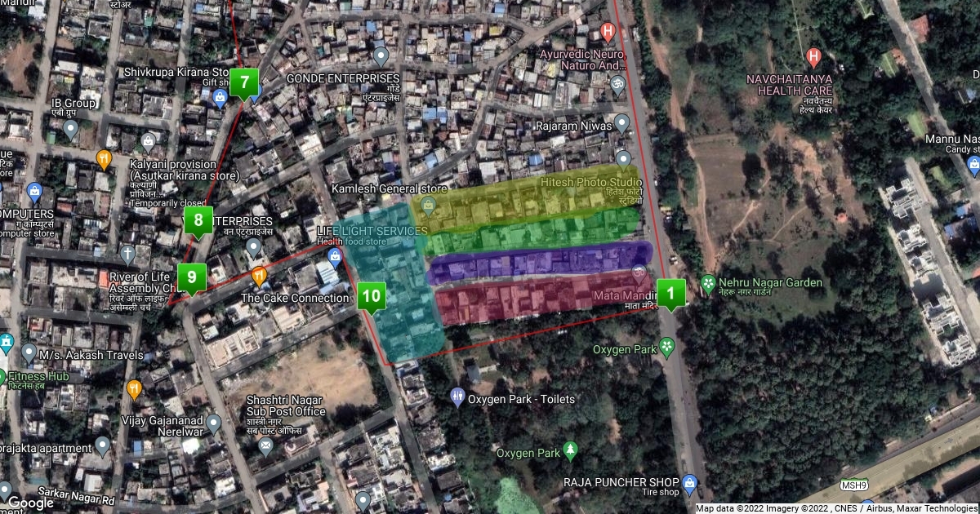The width and height of the screenshot is (980, 514).
Task: Click the orange restaurant icon below IB Group
Action: 104,159
